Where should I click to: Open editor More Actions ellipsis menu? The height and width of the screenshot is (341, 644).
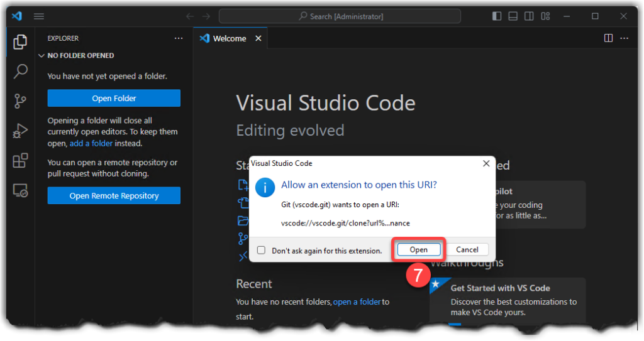point(625,38)
